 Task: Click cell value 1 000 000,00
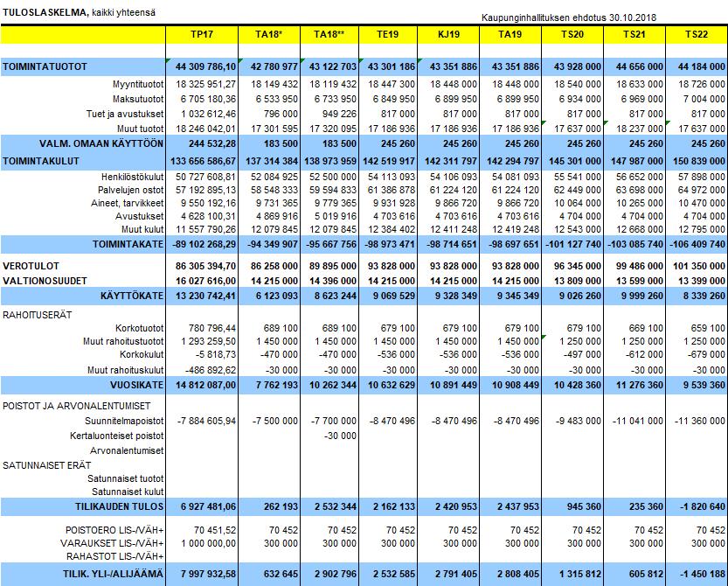[x=209, y=543]
